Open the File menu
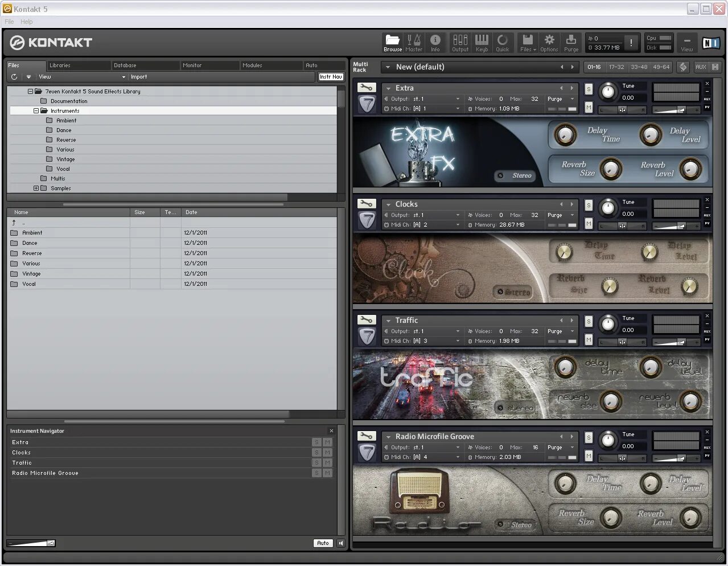Screen dimensions: 728x566 [x=9, y=22]
